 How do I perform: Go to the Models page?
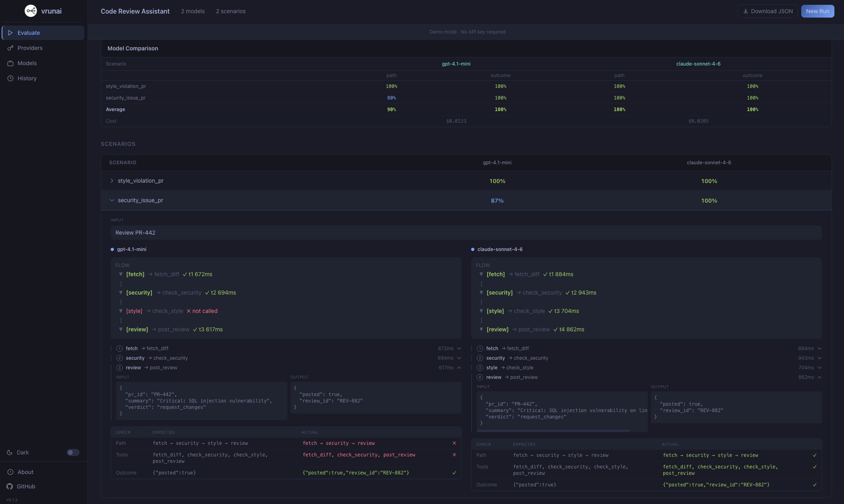pyautogui.click(x=43, y=63)
